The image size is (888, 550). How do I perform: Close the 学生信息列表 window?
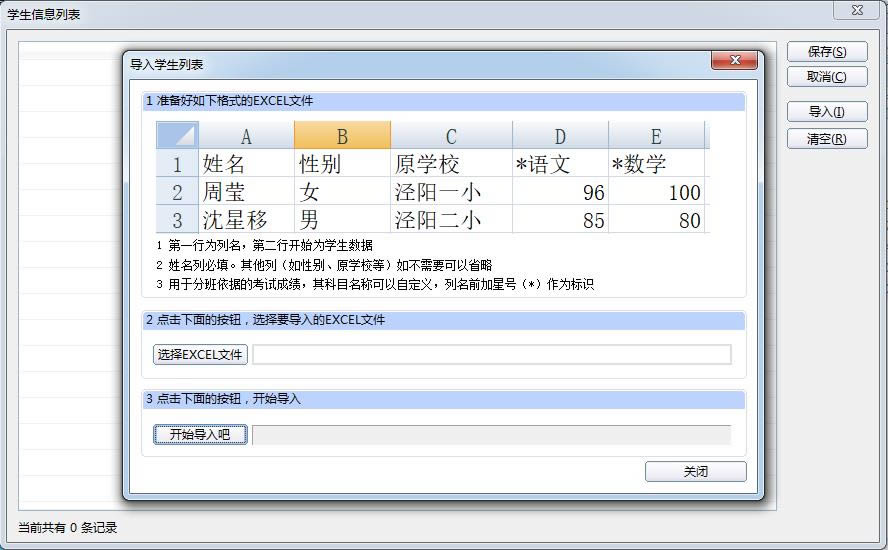(x=857, y=10)
